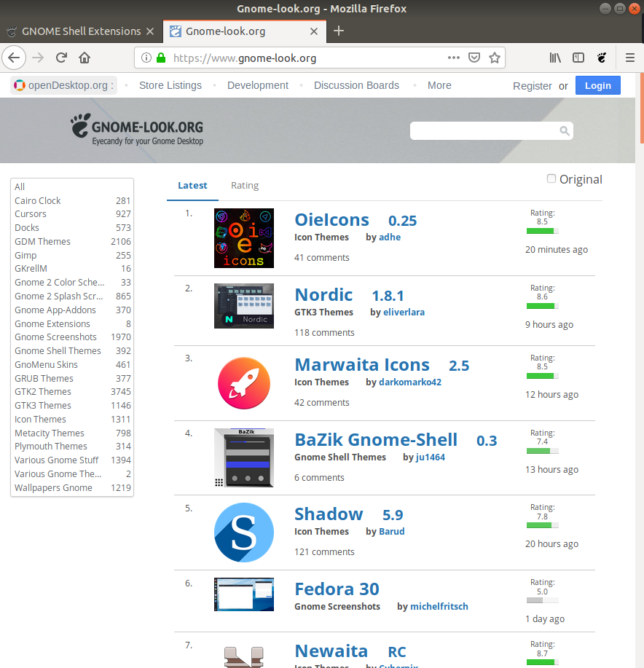Click the magnifier icon in site search

click(564, 131)
